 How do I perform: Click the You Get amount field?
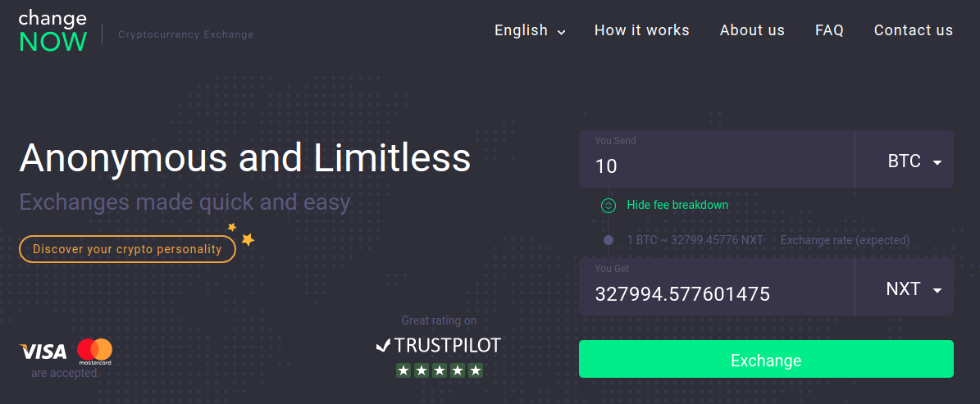tap(717, 288)
